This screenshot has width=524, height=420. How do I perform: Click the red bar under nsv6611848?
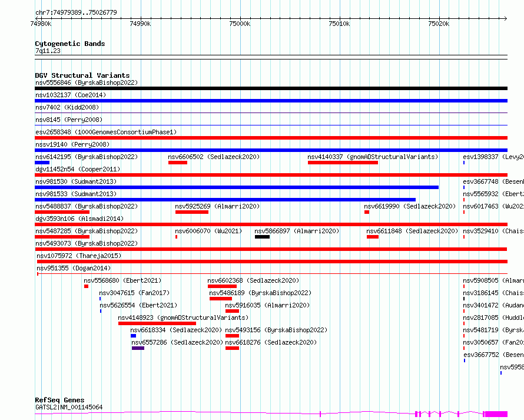(373, 237)
